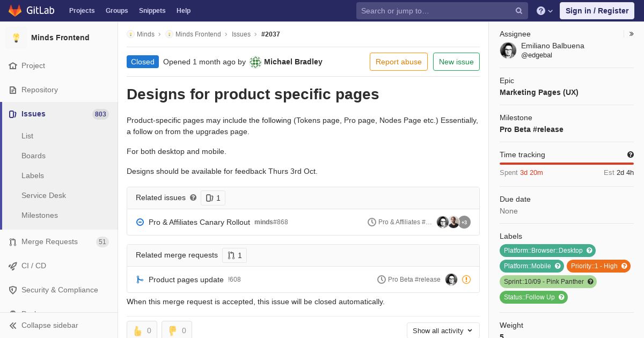The image size is (644, 338).
Task: Click the Report abuse button
Action: pos(399,62)
